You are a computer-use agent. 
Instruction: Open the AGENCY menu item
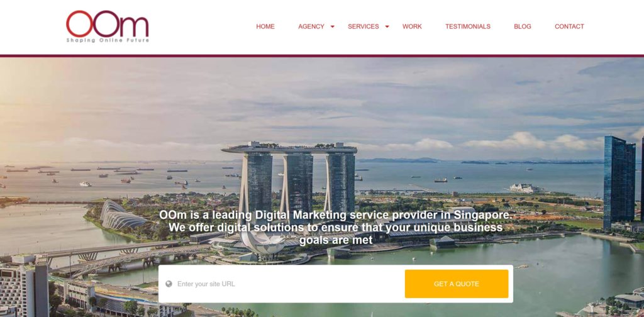click(311, 26)
